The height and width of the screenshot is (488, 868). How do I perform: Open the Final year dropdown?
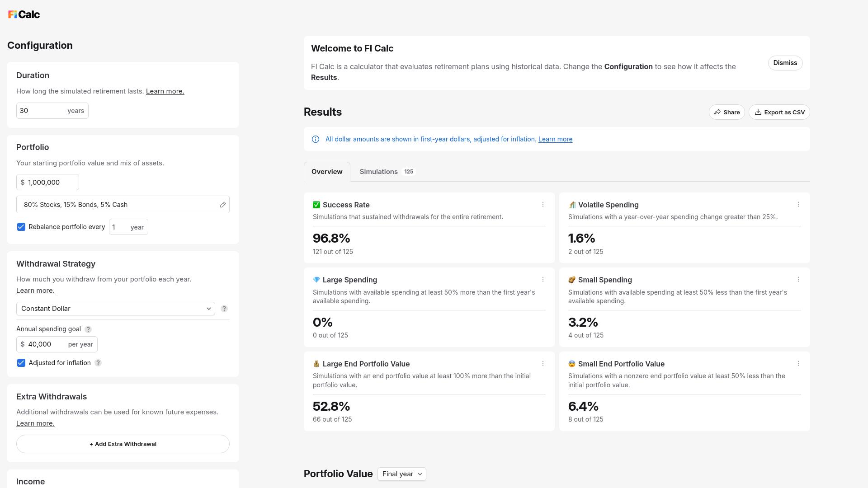pyautogui.click(x=401, y=474)
